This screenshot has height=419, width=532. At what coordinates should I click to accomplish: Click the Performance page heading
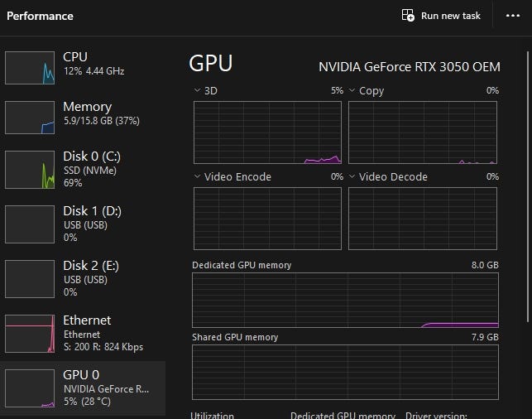[40, 16]
